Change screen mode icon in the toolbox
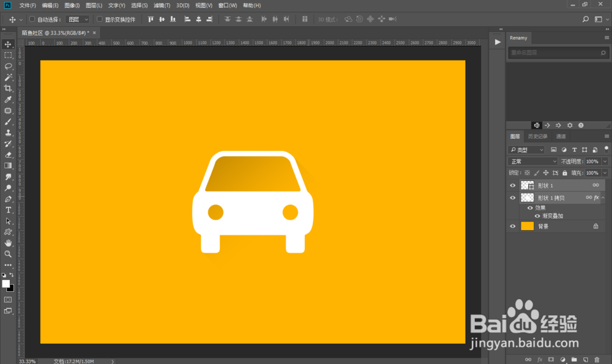The height and width of the screenshot is (364, 612). [8, 311]
